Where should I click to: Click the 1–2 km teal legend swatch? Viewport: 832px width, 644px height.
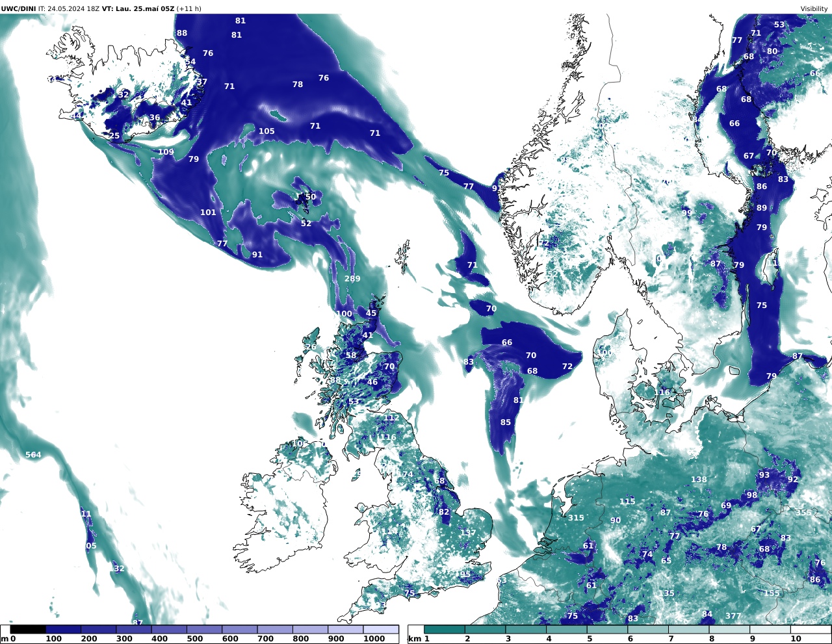point(445,630)
